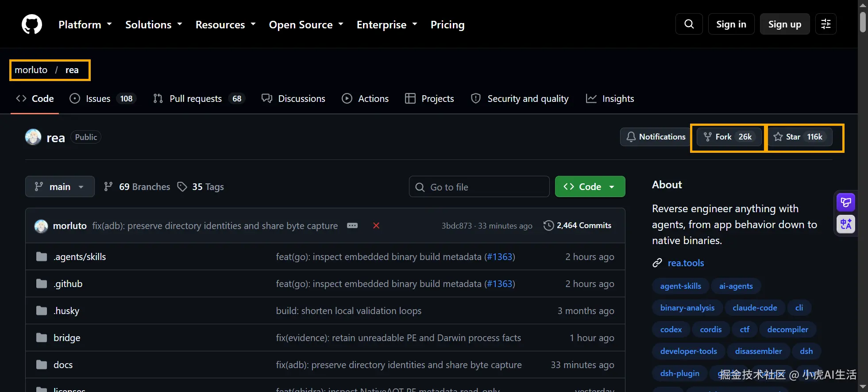The height and width of the screenshot is (392, 868).
Task: Expand the green Code dropdown
Action: tap(590, 186)
